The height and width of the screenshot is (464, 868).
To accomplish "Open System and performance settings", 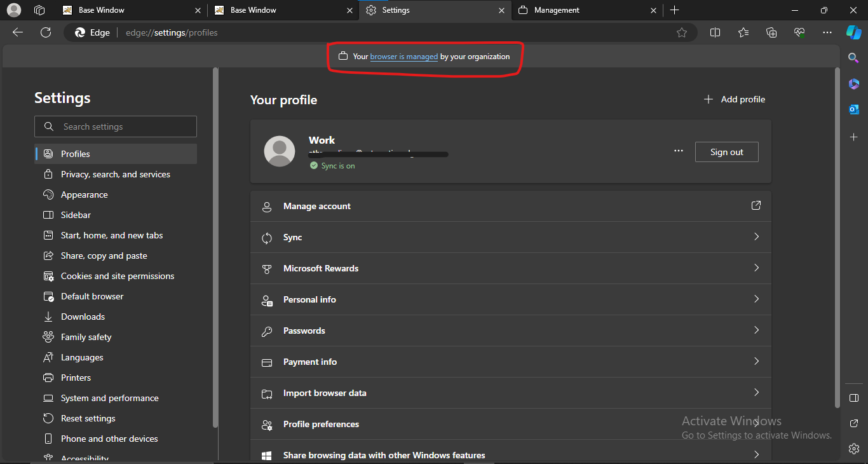I will [116, 398].
